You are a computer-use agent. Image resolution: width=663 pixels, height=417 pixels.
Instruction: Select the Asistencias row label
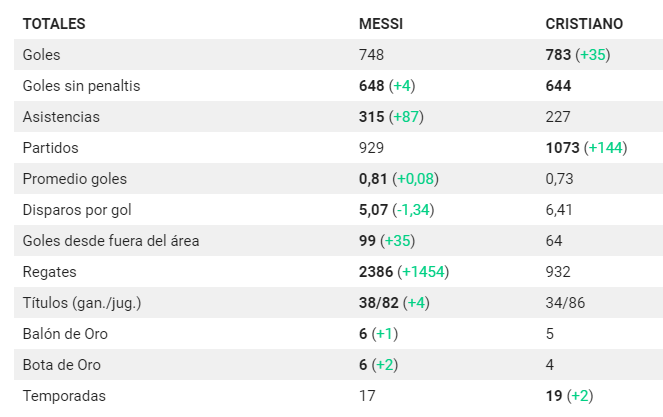pyautogui.click(x=61, y=117)
